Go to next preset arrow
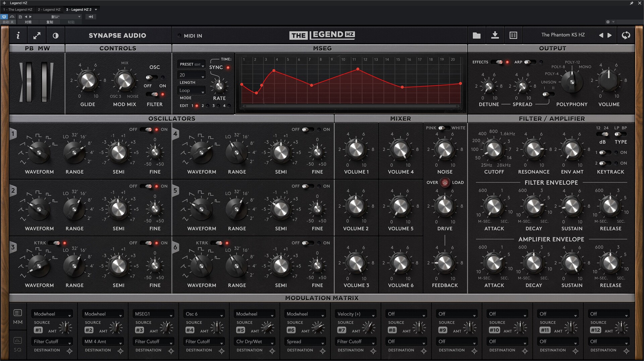This screenshot has height=361, width=644. [x=610, y=35]
